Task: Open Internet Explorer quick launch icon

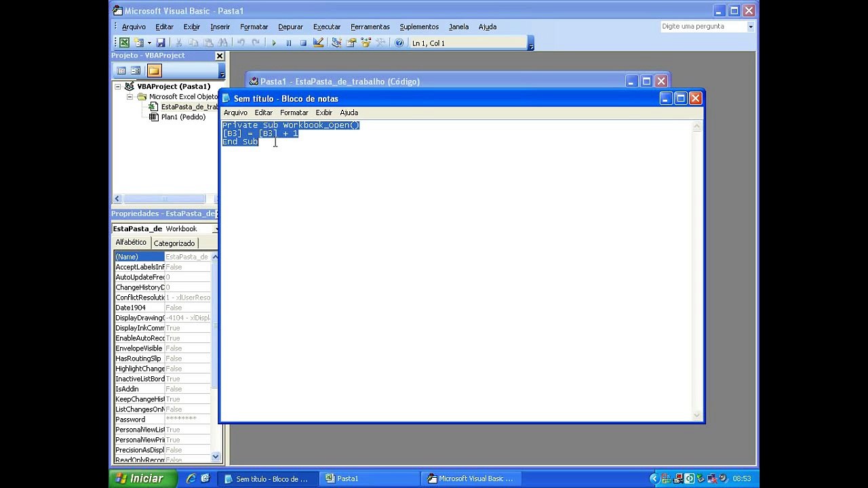Action: tap(191, 479)
